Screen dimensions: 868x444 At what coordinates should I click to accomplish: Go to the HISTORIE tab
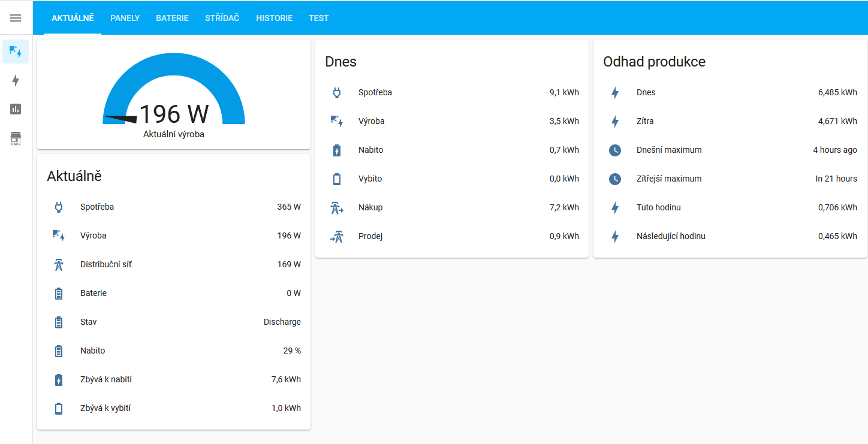(274, 18)
